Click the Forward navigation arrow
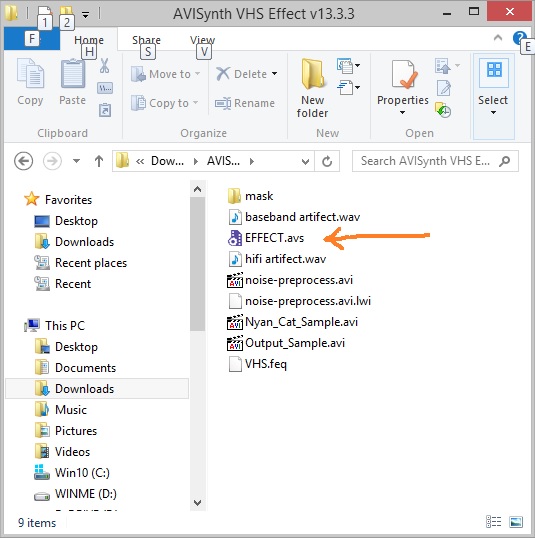 [x=52, y=161]
